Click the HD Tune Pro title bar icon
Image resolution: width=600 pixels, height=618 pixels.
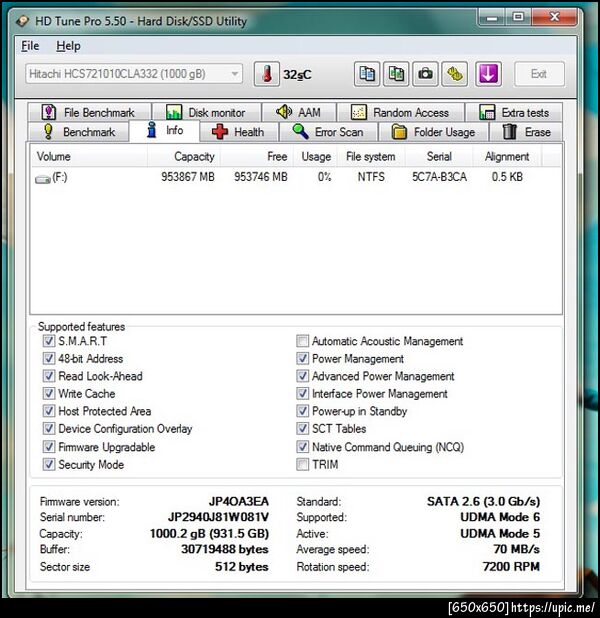[23, 21]
